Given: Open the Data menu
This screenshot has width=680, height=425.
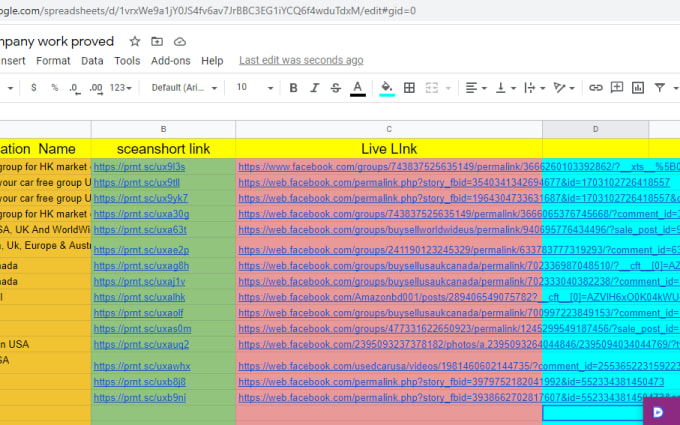Looking at the screenshot, I should point(92,61).
